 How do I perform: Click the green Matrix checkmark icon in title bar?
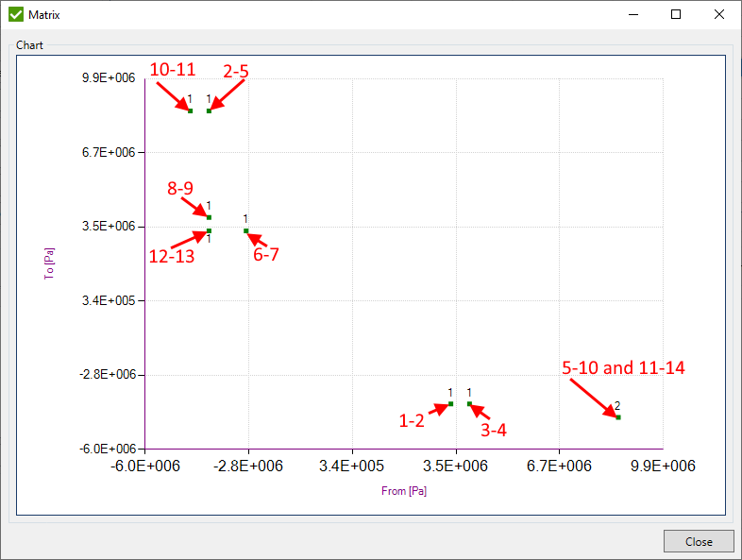(15, 14)
